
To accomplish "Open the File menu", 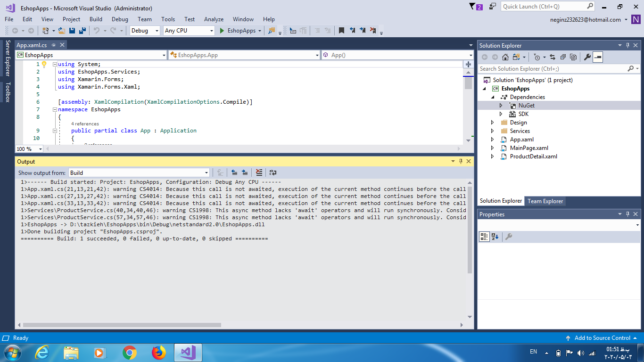I will tap(9, 19).
